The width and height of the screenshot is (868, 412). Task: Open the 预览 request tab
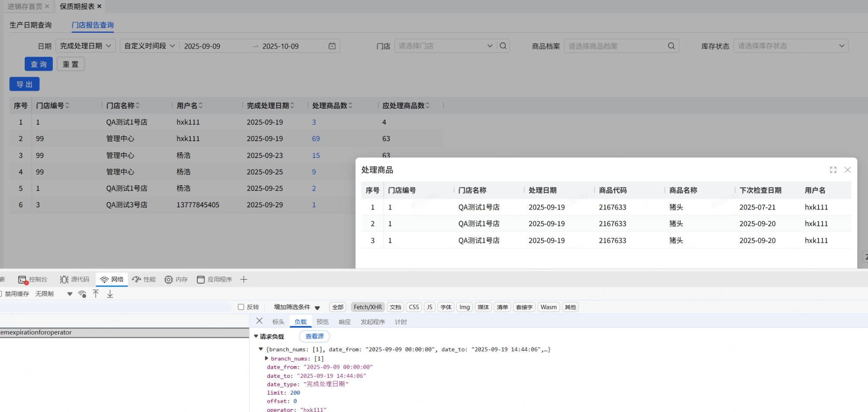click(x=323, y=322)
